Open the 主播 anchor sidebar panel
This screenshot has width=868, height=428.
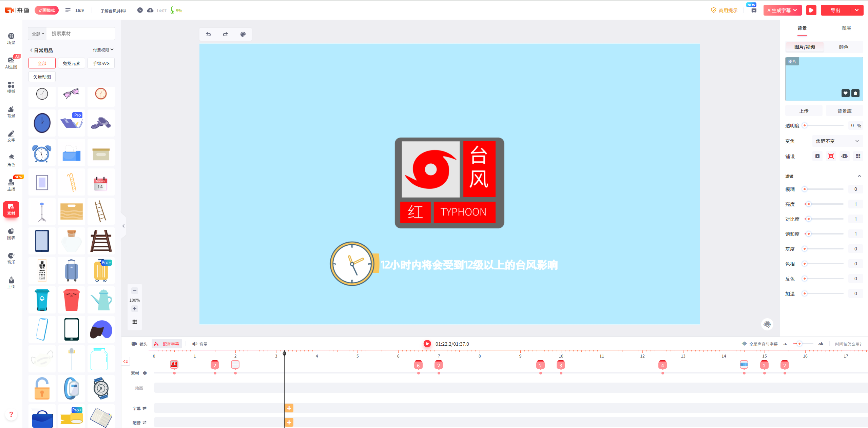[11, 185]
